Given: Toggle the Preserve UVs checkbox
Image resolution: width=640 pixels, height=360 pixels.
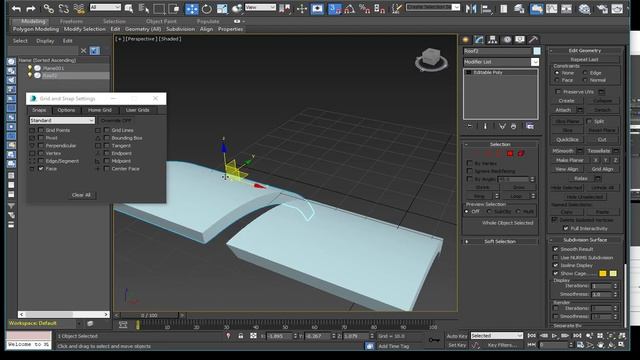Looking at the screenshot, I should point(558,92).
